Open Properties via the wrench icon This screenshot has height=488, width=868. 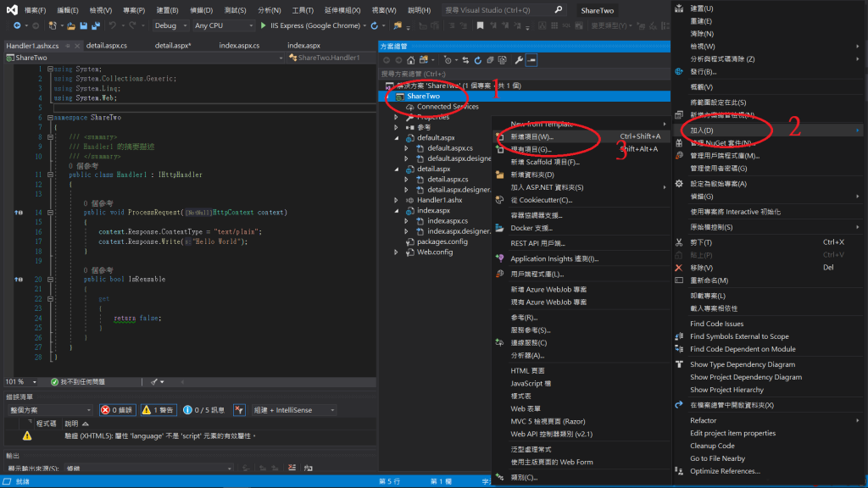[519, 60]
